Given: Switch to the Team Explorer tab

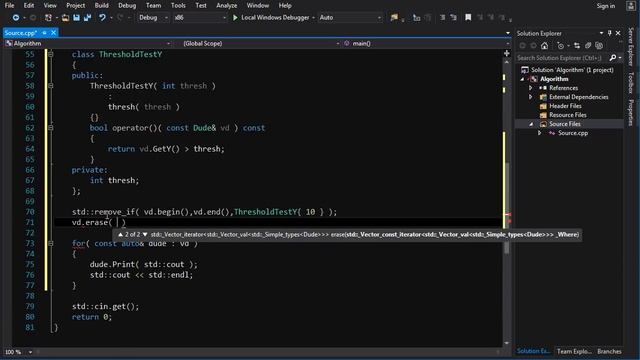Looking at the screenshot, I should point(574,351).
